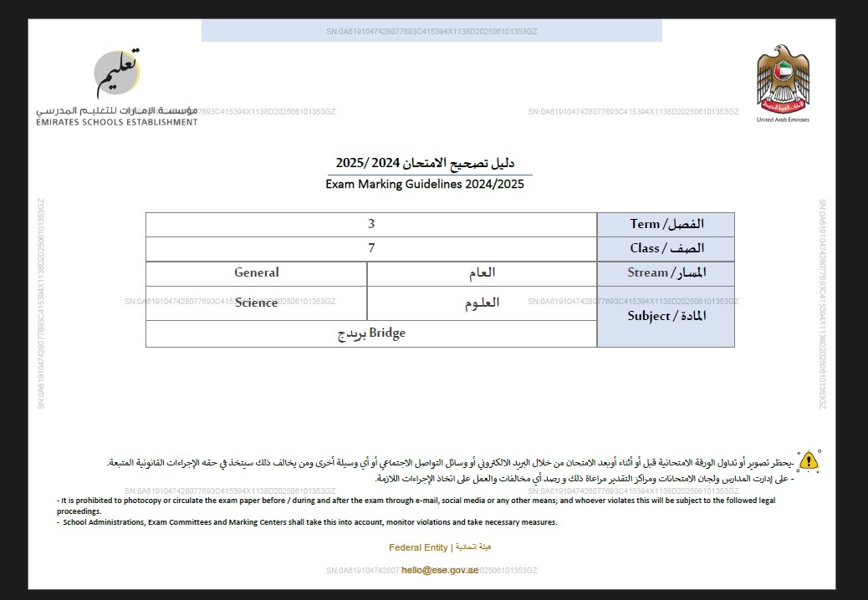Click the 'United Arab Emirates' caption under emblem
Screen dimensions: 868x600
click(783, 119)
